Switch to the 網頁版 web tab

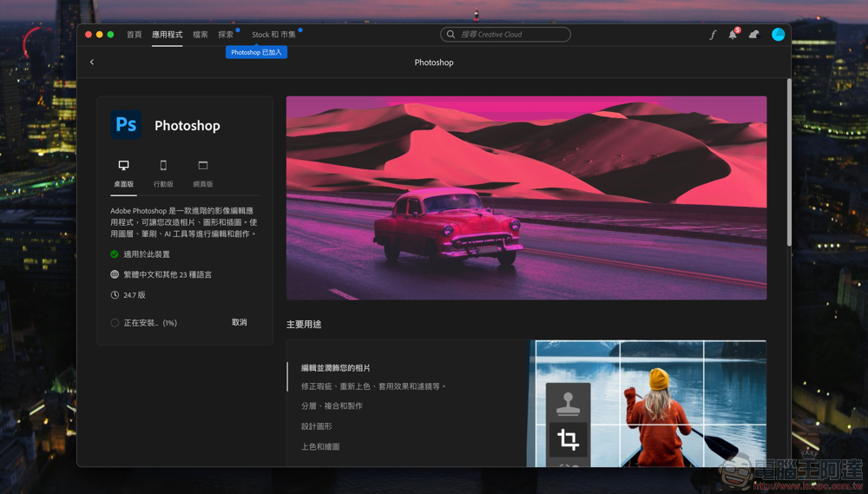(x=203, y=173)
